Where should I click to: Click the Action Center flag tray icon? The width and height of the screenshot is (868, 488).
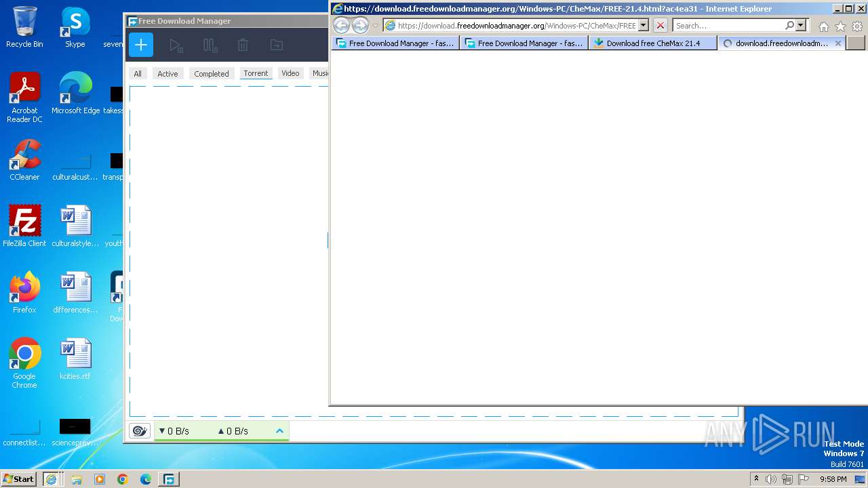[x=803, y=479]
